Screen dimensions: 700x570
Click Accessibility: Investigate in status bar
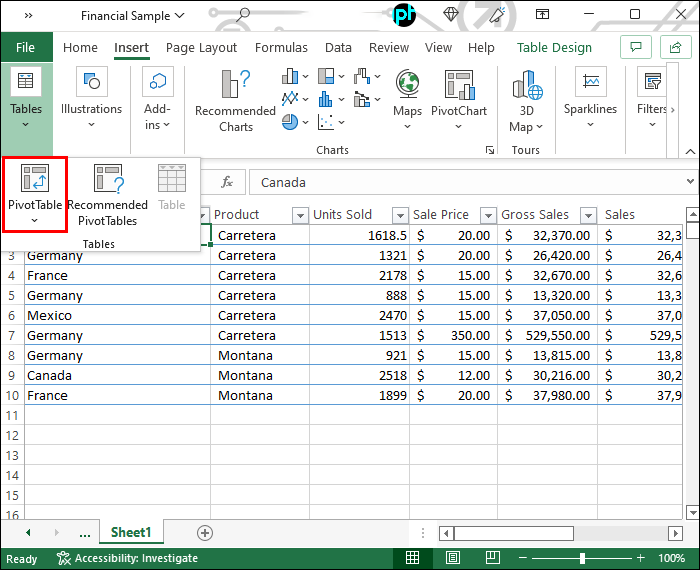[128, 558]
